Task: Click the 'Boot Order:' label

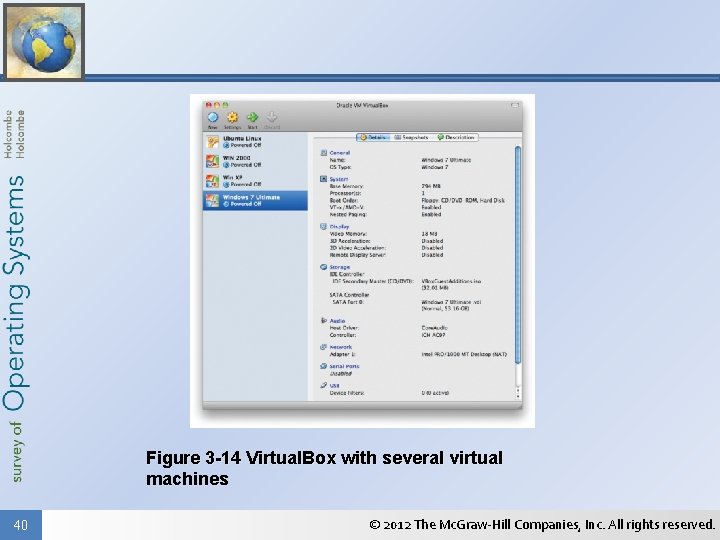Action: 343,200
